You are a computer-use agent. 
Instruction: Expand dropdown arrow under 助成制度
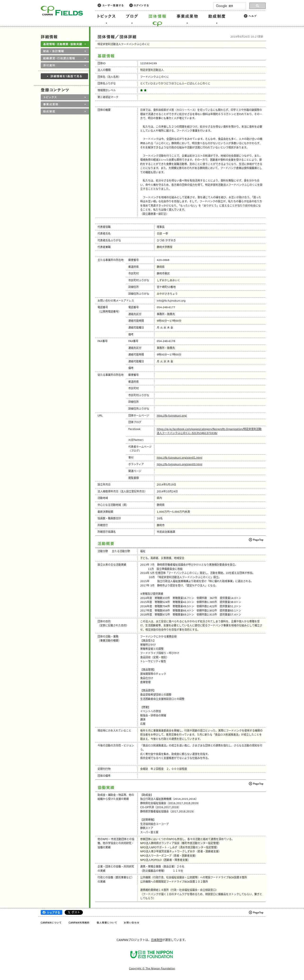point(217,23)
